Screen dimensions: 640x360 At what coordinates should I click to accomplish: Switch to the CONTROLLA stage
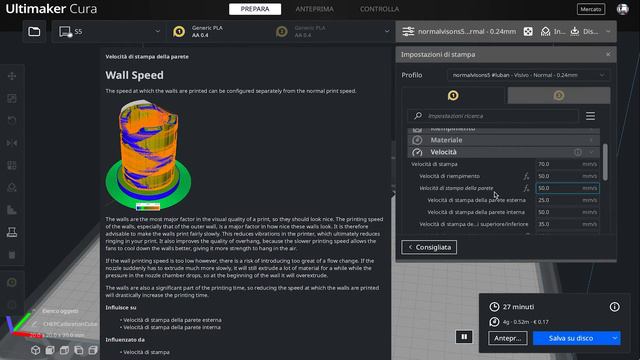[379, 9]
